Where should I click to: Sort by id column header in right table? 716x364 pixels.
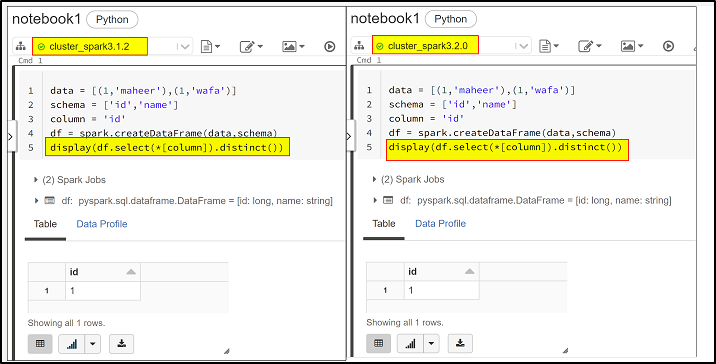(442, 272)
